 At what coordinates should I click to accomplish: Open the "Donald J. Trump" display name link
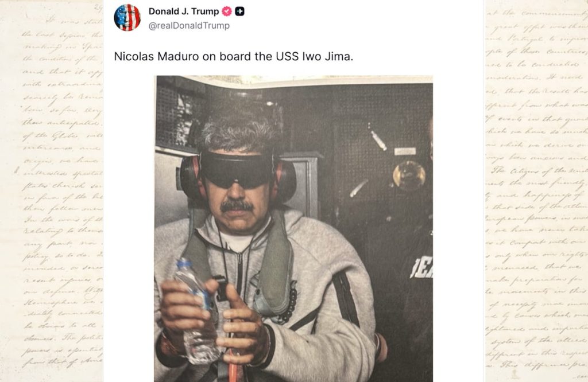point(184,11)
